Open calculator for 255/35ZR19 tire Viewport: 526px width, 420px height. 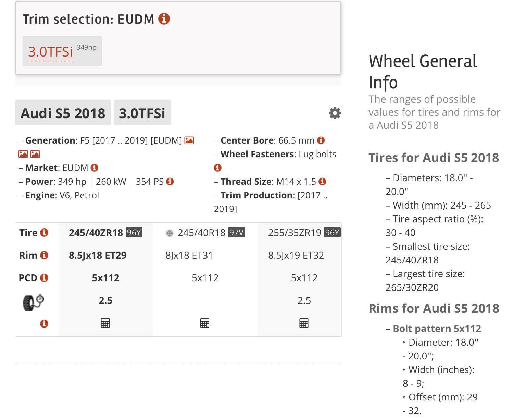click(x=304, y=323)
